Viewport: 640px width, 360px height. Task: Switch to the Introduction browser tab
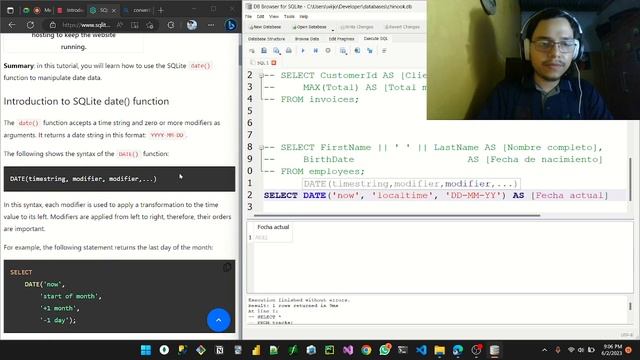[70, 10]
